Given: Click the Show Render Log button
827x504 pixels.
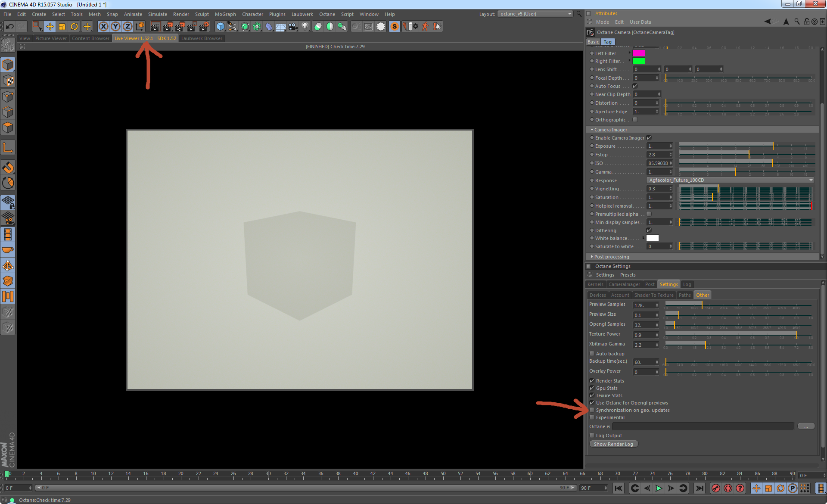Looking at the screenshot, I should click(613, 444).
